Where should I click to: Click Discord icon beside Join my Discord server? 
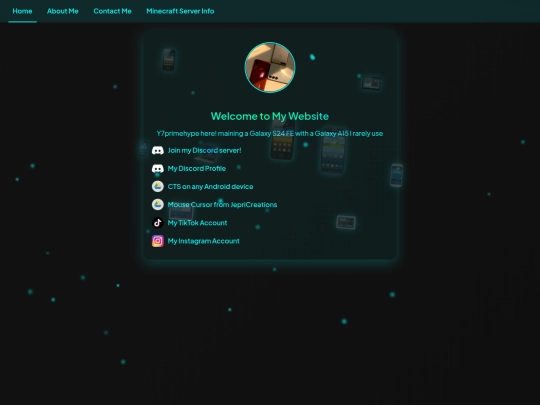tap(158, 150)
